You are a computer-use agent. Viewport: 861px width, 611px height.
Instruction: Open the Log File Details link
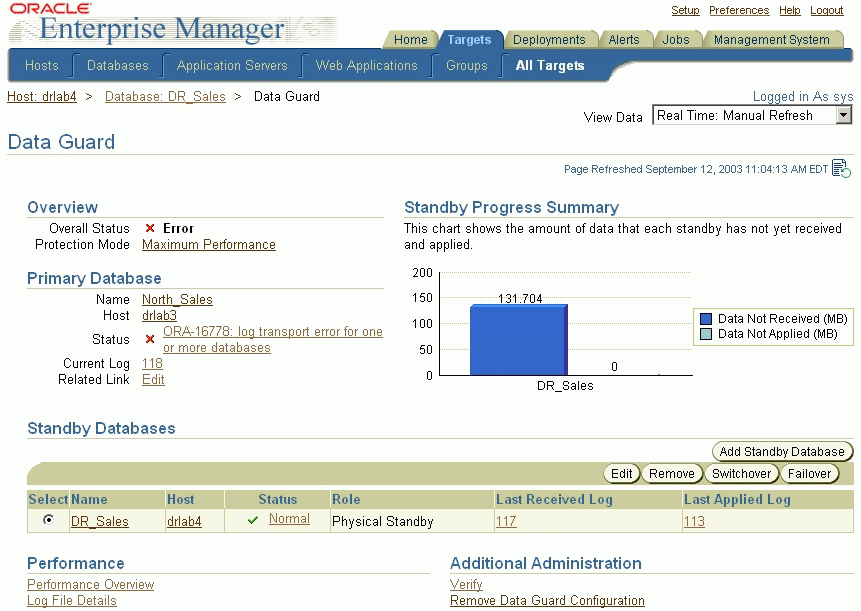[x=72, y=601]
